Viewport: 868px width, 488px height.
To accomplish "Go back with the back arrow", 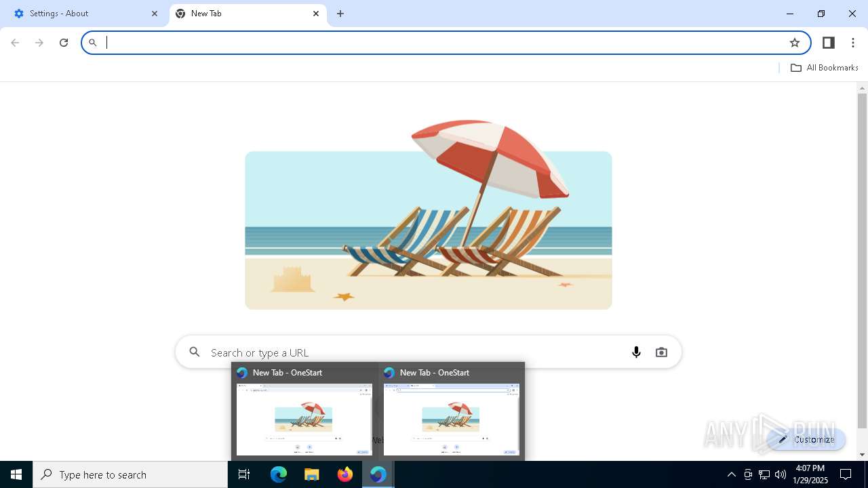I will [15, 43].
